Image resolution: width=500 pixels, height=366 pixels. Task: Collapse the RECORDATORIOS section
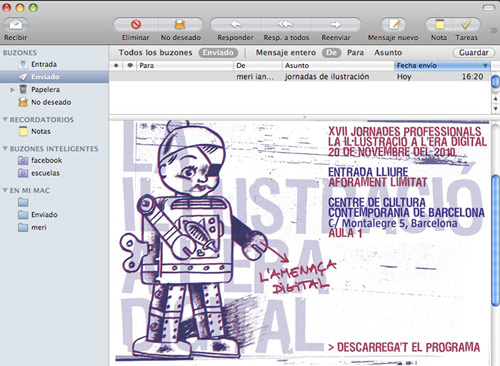[5, 119]
